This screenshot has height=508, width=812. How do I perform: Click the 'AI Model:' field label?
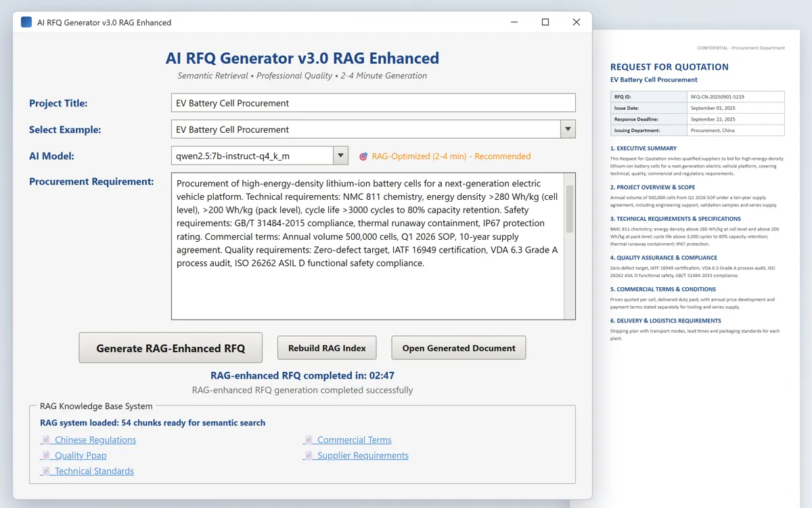[x=51, y=156]
